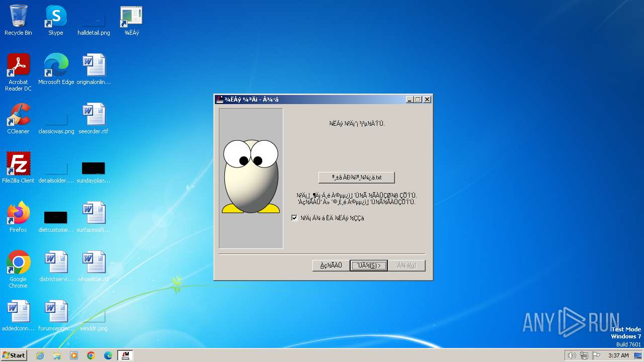This screenshot has width=644, height=362.
Task: Minimize the installer dialog window
Action: pyautogui.click(x=410, y=100)
